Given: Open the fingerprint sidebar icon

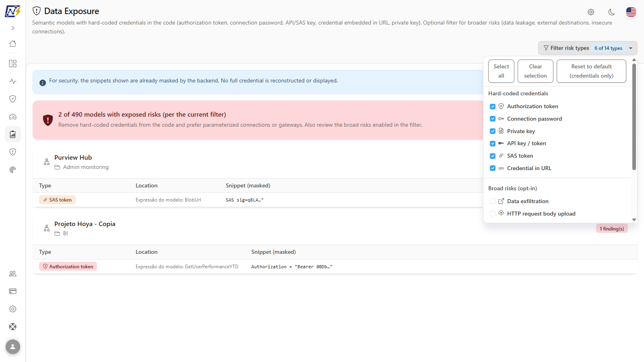Looking at the screenshot, I should tap(13, 170).
